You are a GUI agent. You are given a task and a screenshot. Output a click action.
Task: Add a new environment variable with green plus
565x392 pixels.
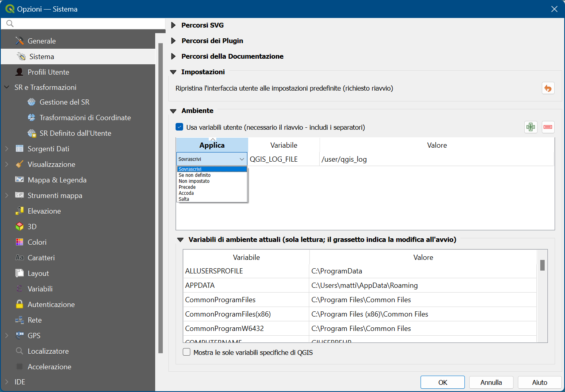click(x=531, y=127)
